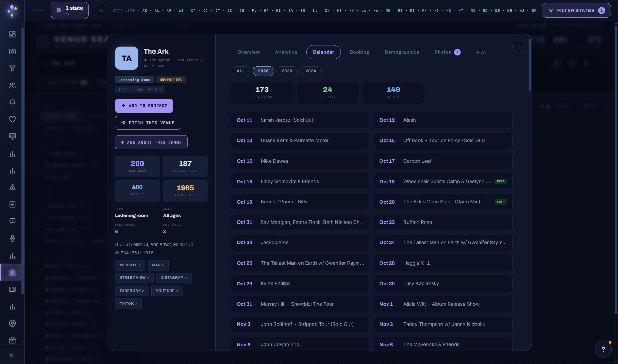Close the venue detail modal
The image size is (618, 364).
tap(519, 46)
